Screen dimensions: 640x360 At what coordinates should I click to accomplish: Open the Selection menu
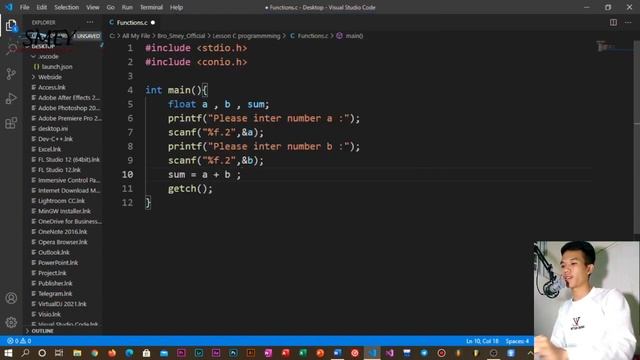coord(67,7)
